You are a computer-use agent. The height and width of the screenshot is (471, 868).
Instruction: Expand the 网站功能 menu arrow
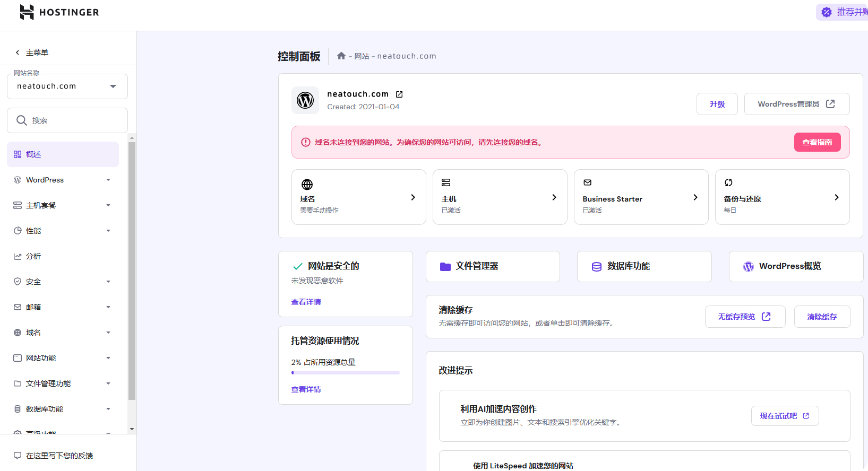click(x=108, y=358)
